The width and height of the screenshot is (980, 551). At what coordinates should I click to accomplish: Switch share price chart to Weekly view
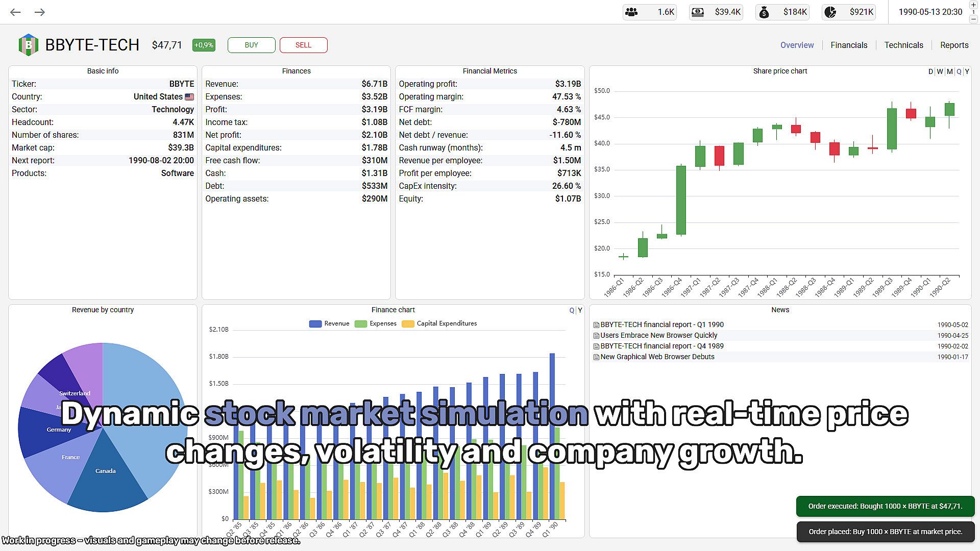pyautogui.click(x=940, y=72)
